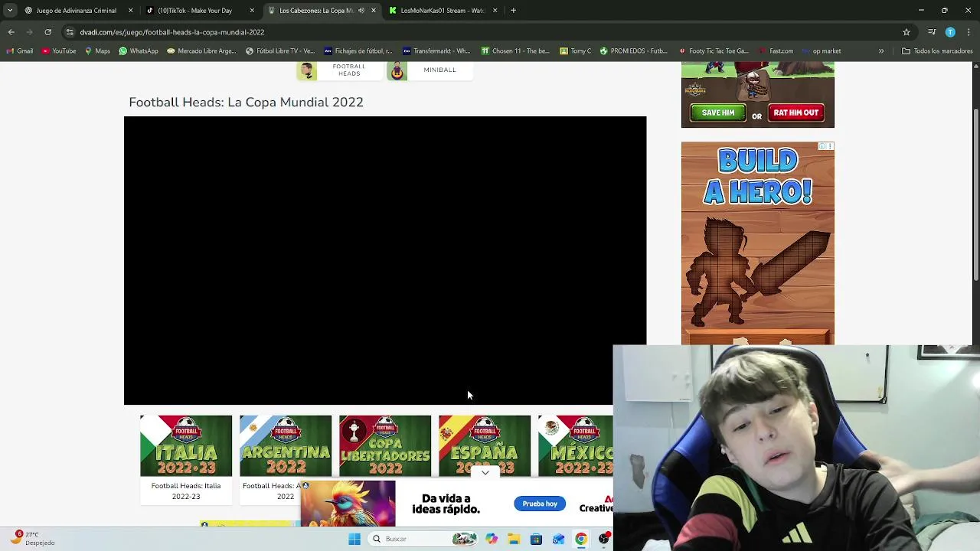Open the Windows Start menu
The image size is (980, 551).
354,539
